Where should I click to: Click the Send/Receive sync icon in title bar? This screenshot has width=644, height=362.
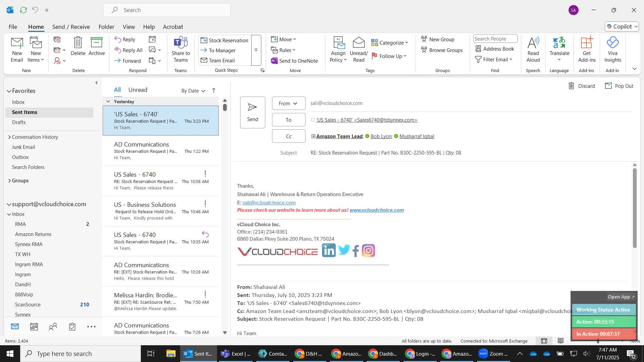(23, 10)
